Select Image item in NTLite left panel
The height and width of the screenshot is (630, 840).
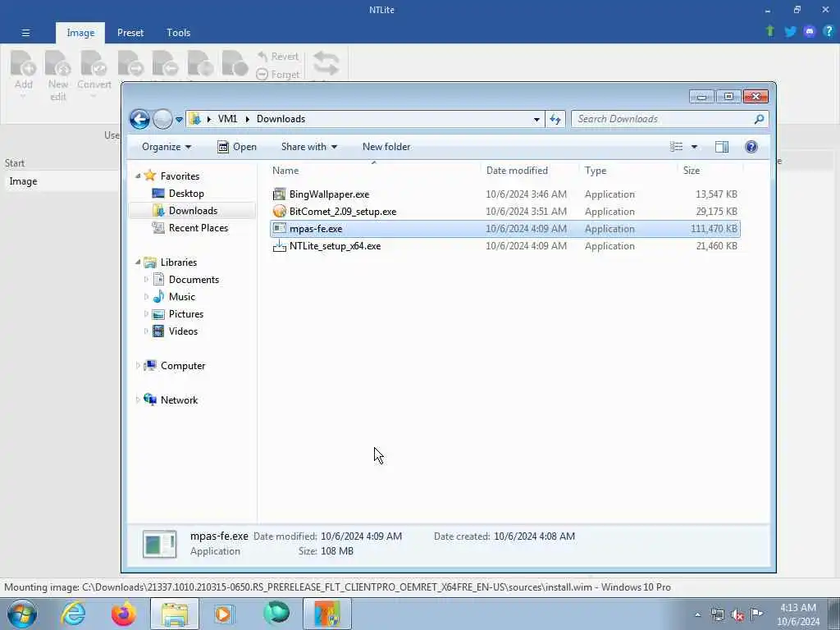pyautogui.click(x=61, y=181)
